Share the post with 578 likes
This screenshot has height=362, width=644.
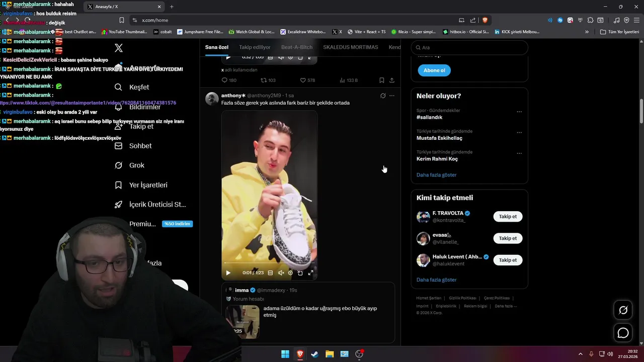click(x=392, y=80)
